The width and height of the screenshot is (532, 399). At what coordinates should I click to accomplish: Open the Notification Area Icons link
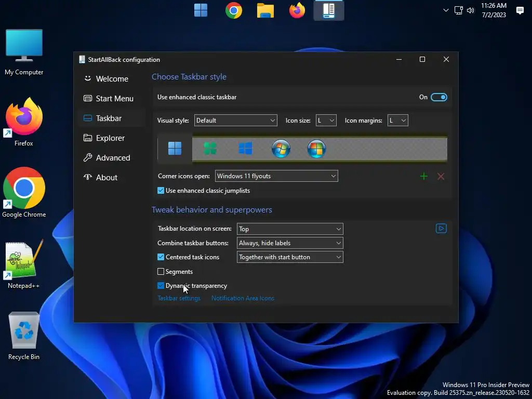pos(243,298)
